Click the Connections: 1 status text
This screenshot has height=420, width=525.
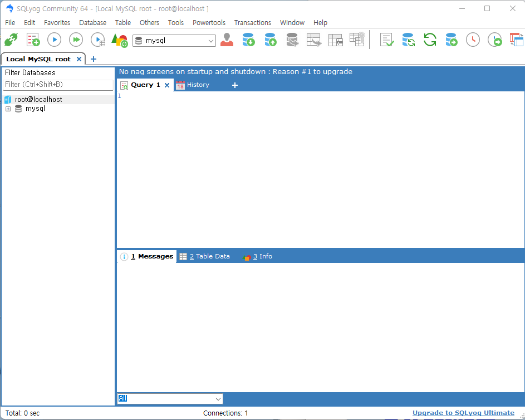point(225,413)
